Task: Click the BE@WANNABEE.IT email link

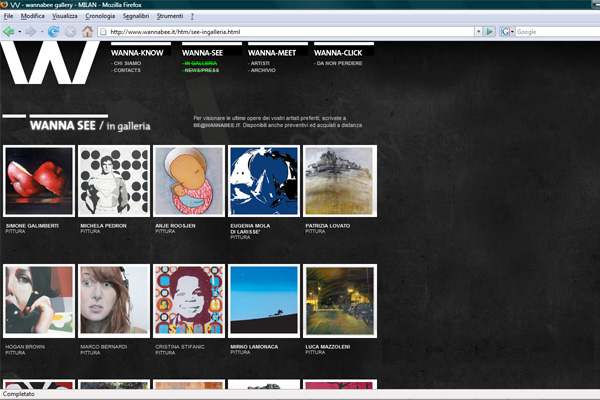Action: coord(217,125)
